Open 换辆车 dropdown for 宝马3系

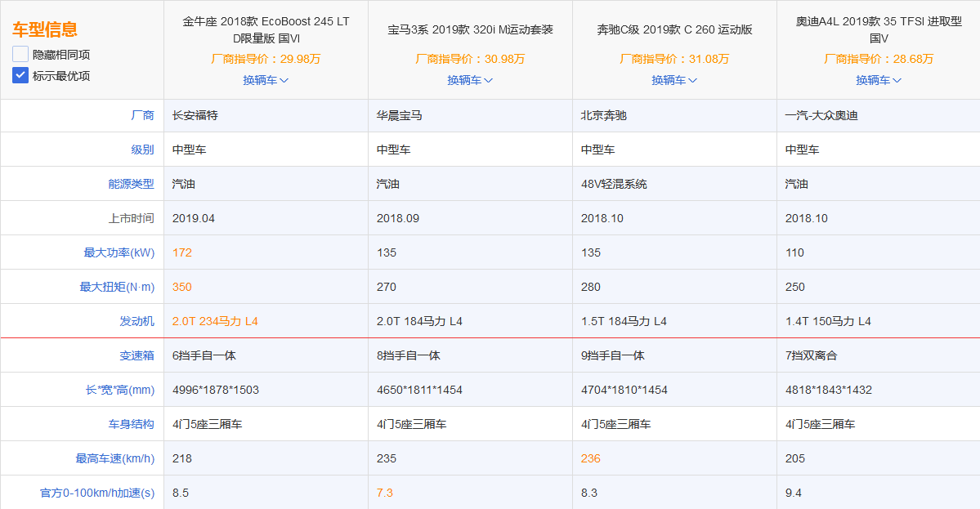click(470, 80)
